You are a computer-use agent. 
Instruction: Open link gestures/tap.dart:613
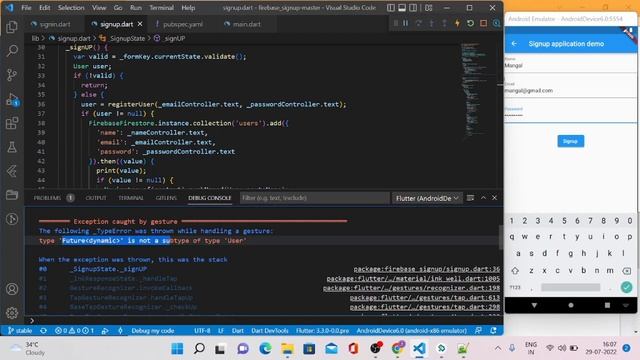tap(424, 298)
